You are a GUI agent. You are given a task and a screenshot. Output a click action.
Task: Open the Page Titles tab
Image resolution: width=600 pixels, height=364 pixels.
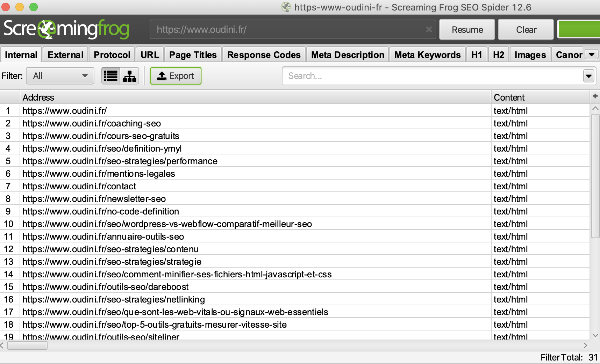[193, 55]
